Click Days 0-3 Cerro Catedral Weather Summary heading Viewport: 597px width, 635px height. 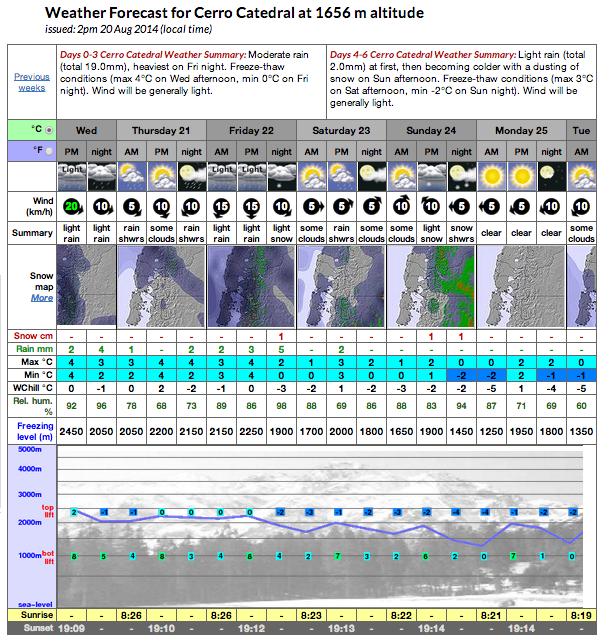153,55
